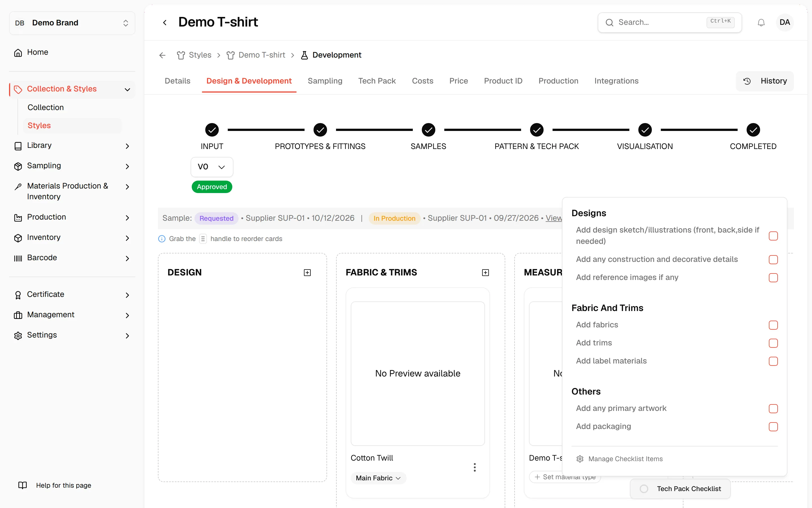Switch to the Tech Pack tab
Image resolution: width=812 pixels, height=508 pixels.
(377, 81)
